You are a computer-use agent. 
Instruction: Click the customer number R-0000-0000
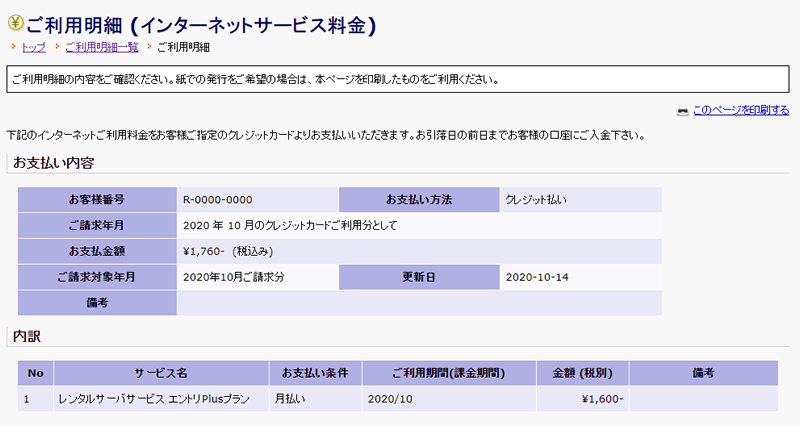[x=218, y=199]
